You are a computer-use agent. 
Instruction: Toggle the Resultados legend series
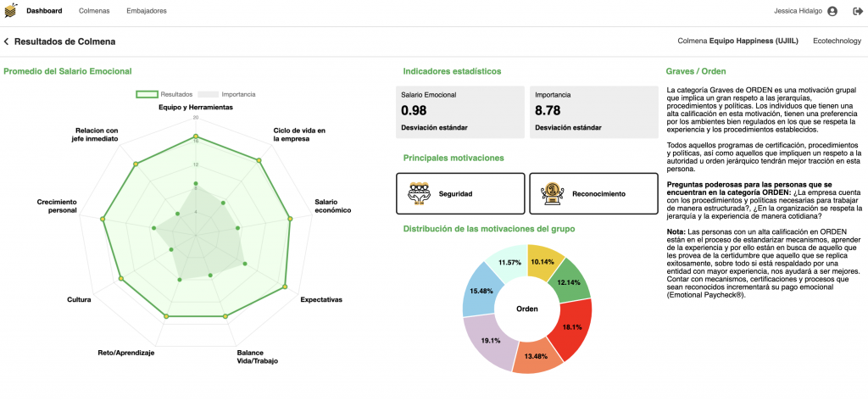point(164,94)
